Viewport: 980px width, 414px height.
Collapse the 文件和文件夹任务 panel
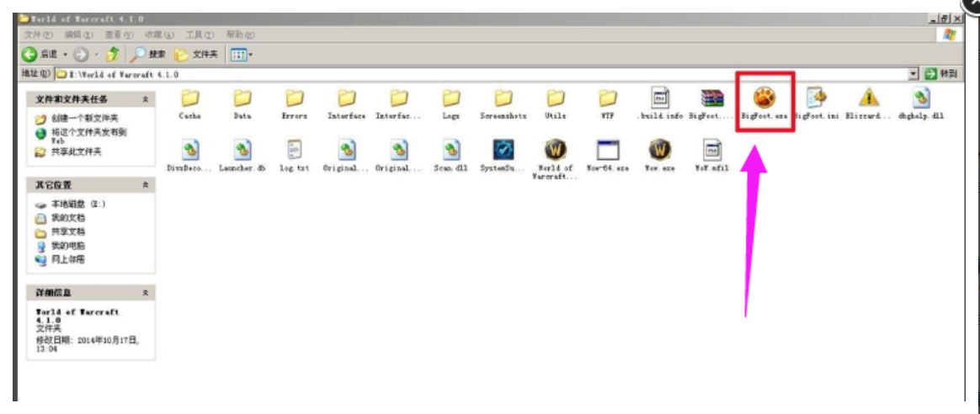coord(145,99)
